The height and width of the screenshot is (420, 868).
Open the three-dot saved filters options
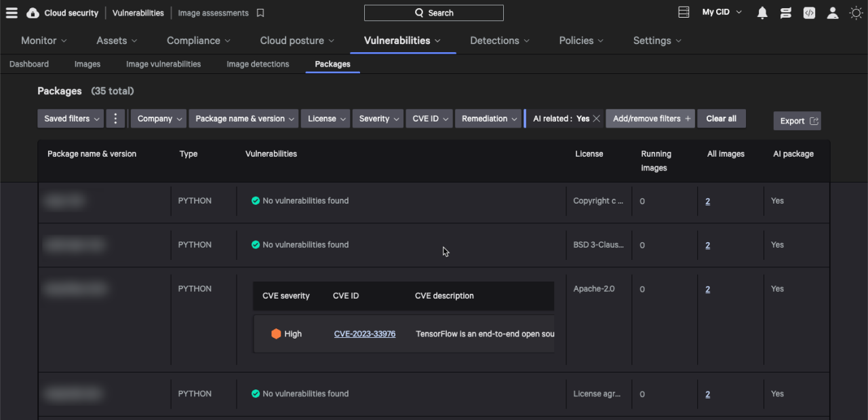tap(115, 119)
